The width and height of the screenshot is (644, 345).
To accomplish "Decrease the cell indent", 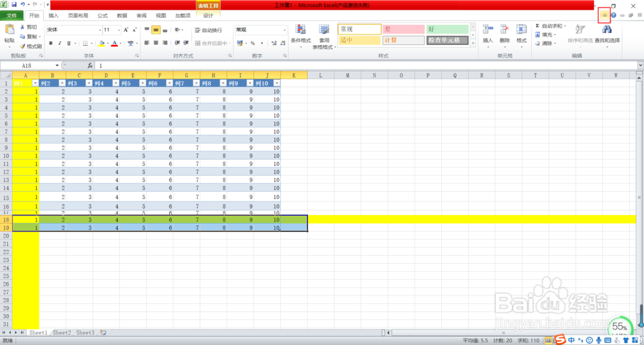I will pyautogui.click(x=177, y=43).
